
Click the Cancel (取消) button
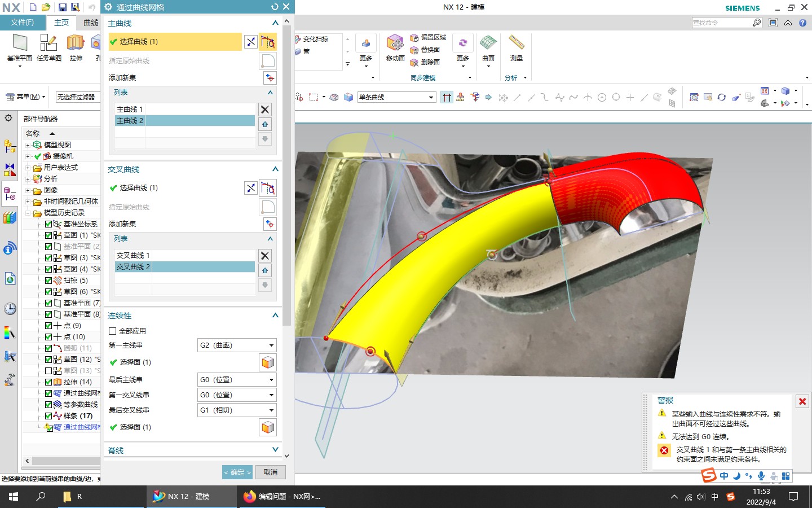pyautogui.click(x=271, y=472)
